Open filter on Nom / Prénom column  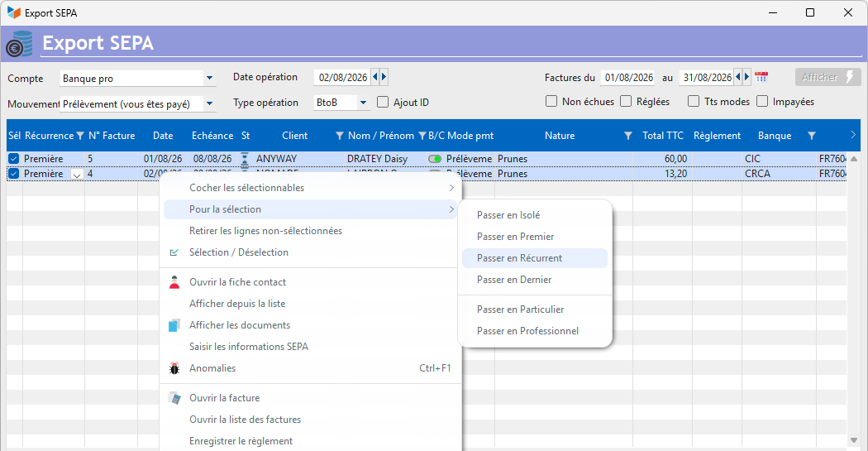point(422,136)
